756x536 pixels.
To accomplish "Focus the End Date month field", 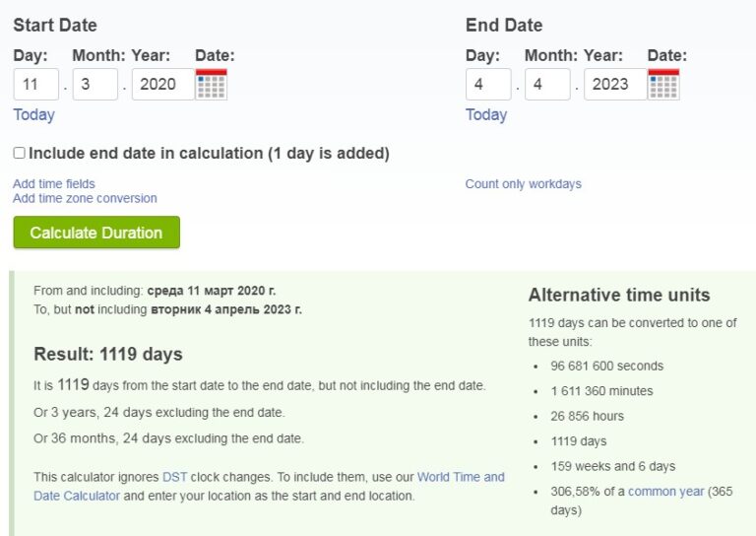I will click(547, 85).
